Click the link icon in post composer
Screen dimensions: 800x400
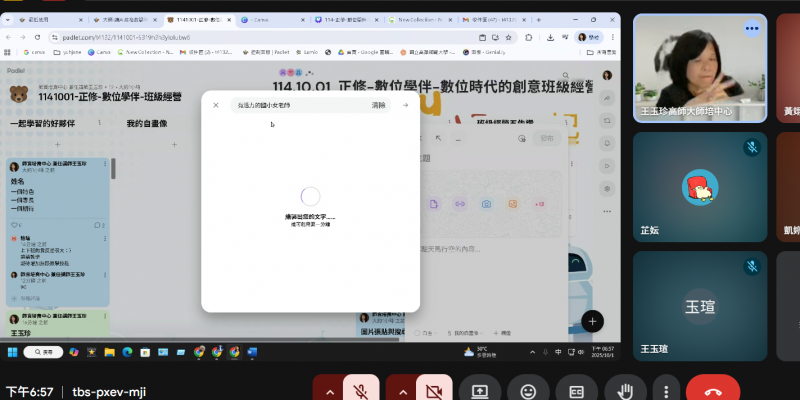460,204
